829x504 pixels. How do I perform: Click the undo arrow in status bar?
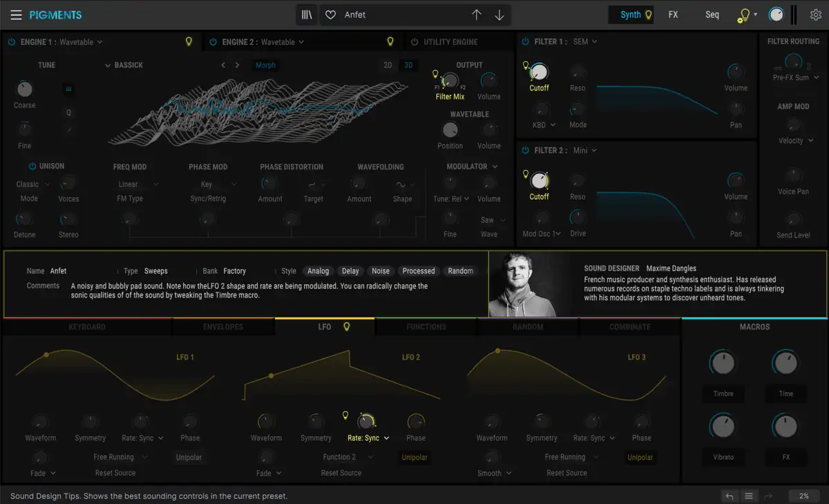(730, 496)
